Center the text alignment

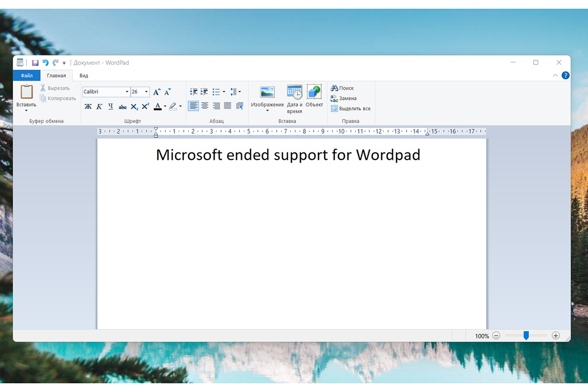(x=205, y=106)
